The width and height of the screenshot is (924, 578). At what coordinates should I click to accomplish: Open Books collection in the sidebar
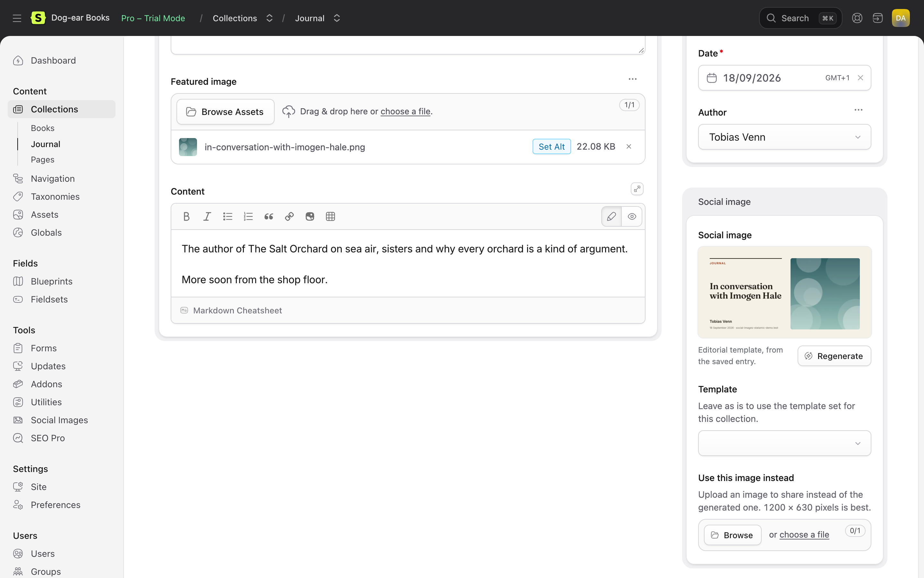[43, 128]
